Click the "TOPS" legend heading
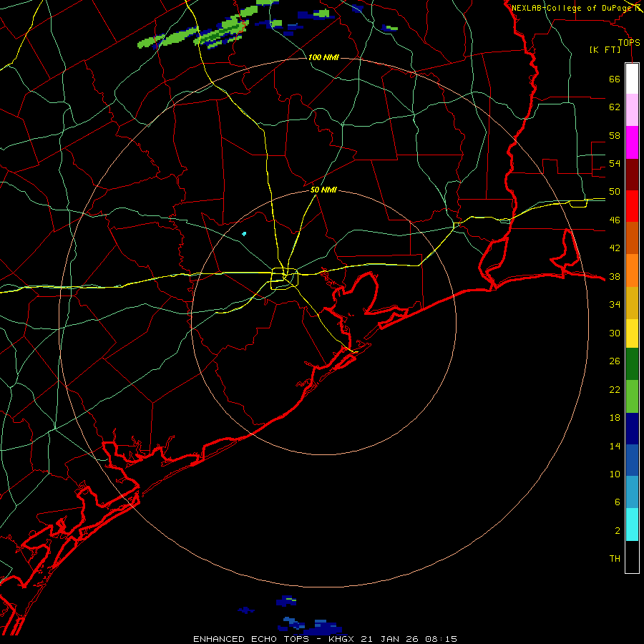The height and width of the screenshot is (644, 644). coord(629,43)
